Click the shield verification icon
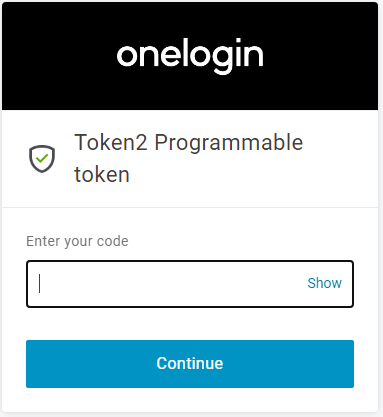Screen dimensions: 383x417 pyautogui.click(x=42, y=159)
